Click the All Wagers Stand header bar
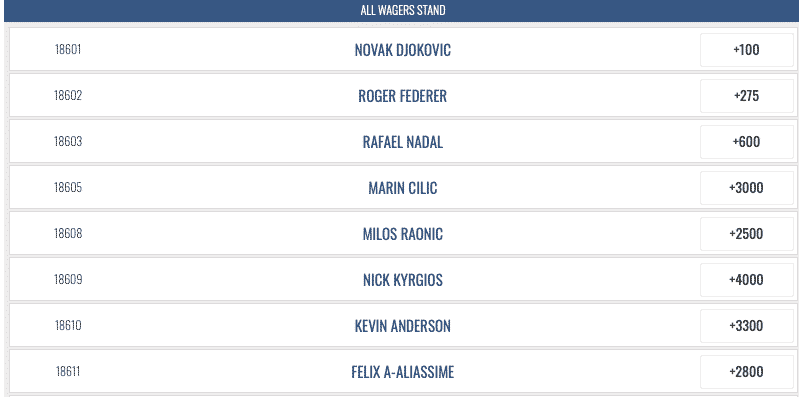Image resolution: width=799 pixels, height=397 pixels. [x=403, y=10]
